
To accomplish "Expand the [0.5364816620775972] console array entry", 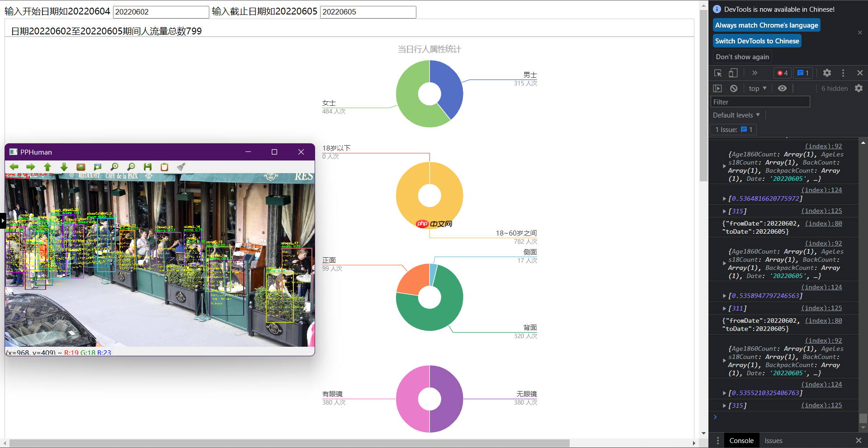I will click(724, 198).
